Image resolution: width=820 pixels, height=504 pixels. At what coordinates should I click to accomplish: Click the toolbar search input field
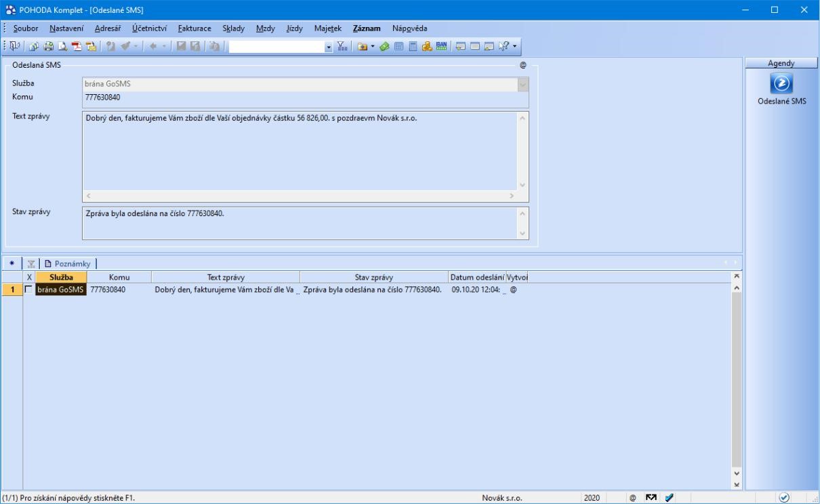click(276, 47)
